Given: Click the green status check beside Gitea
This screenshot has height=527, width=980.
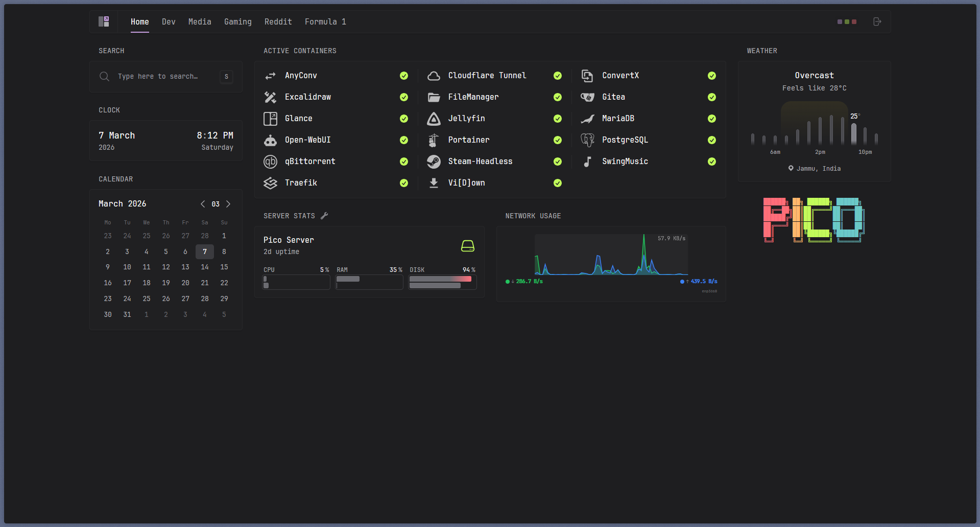Looking at the screenshot, I should [712, 97].
